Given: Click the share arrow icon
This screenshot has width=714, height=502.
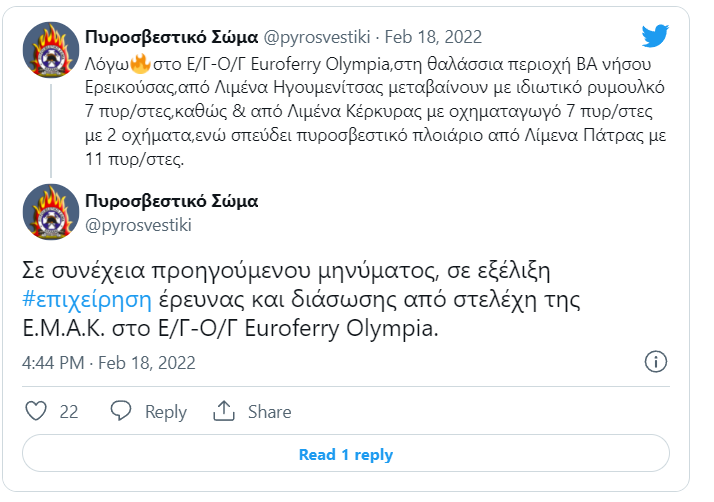Looking at the screenshot, I should click(x=224, y=411).
